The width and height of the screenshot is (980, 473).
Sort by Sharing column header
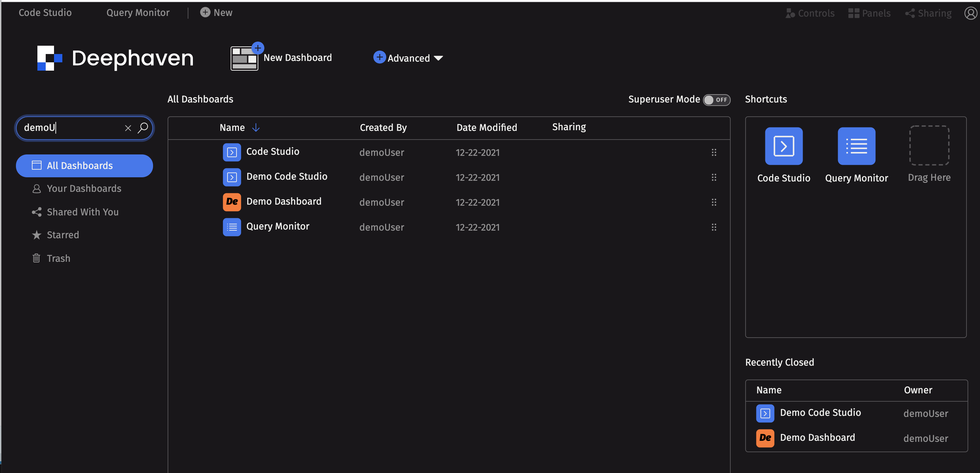569,127
